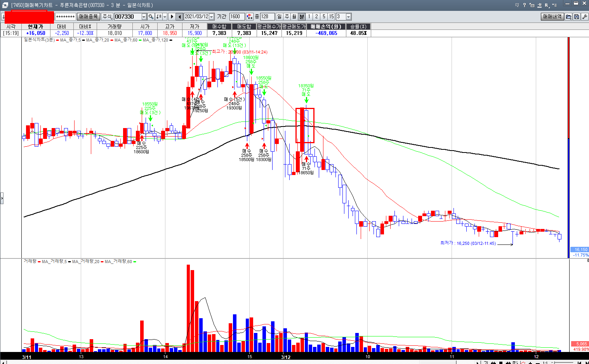Click the MA_거래량,60 volume legend label

118,262
